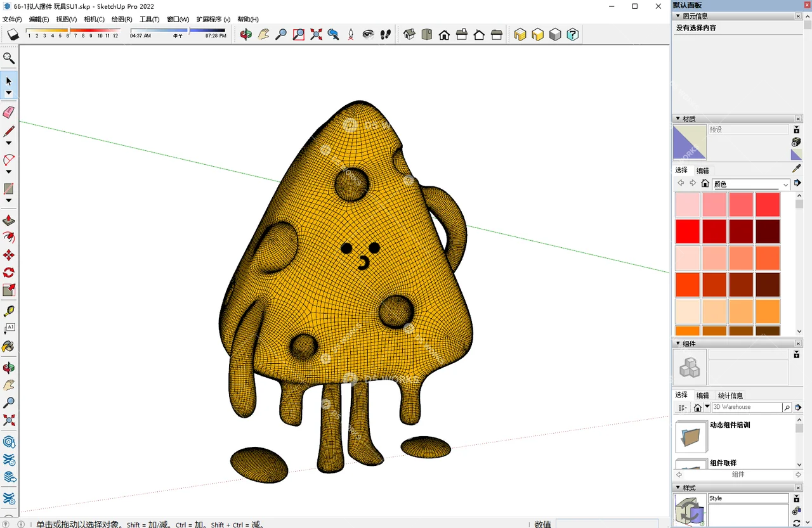This screenshot has width=812, height=528.
Task: Click the 3D Warehouse search magnifier button
Action: pos(786,407)
